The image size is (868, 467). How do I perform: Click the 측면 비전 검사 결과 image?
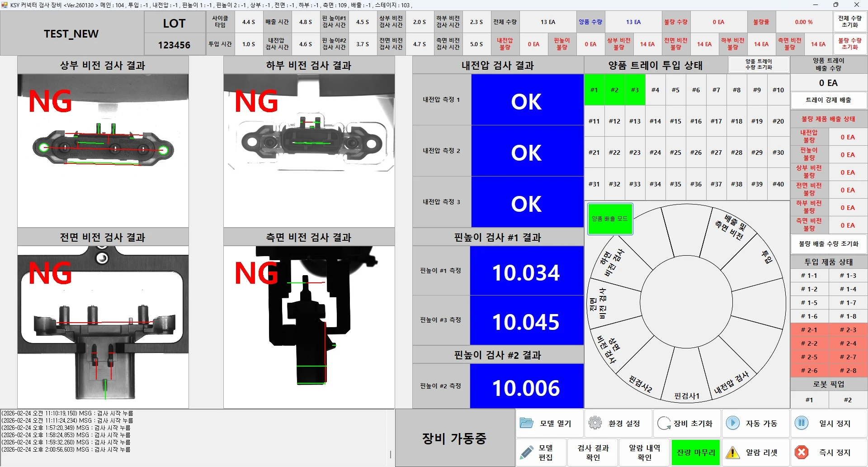click(309, 327)
